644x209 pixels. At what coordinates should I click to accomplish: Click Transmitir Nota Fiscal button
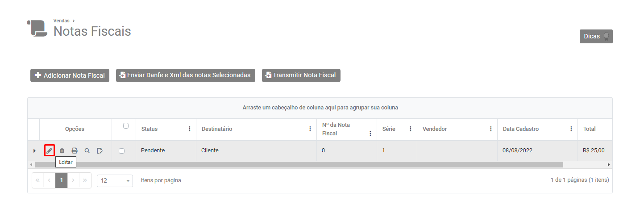[301, 75]
